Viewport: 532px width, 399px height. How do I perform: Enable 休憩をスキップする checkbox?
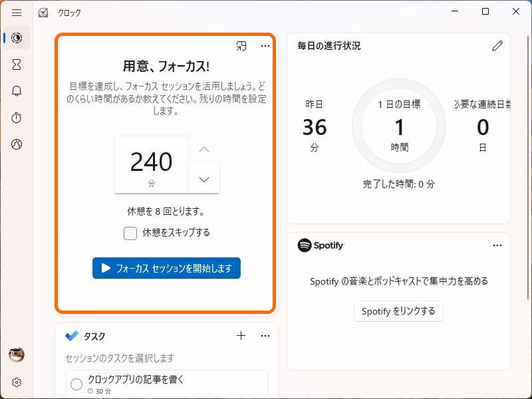tap(130, 233)
